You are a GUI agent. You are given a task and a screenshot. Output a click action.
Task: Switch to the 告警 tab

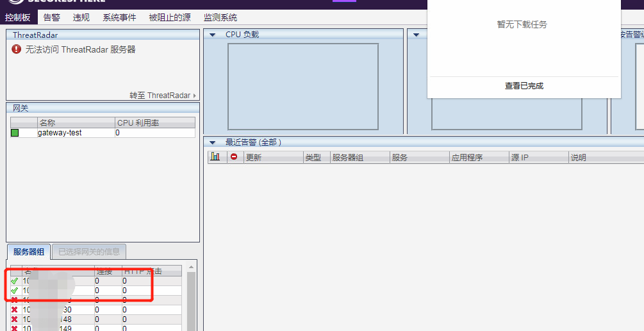[x=52, y=17]
